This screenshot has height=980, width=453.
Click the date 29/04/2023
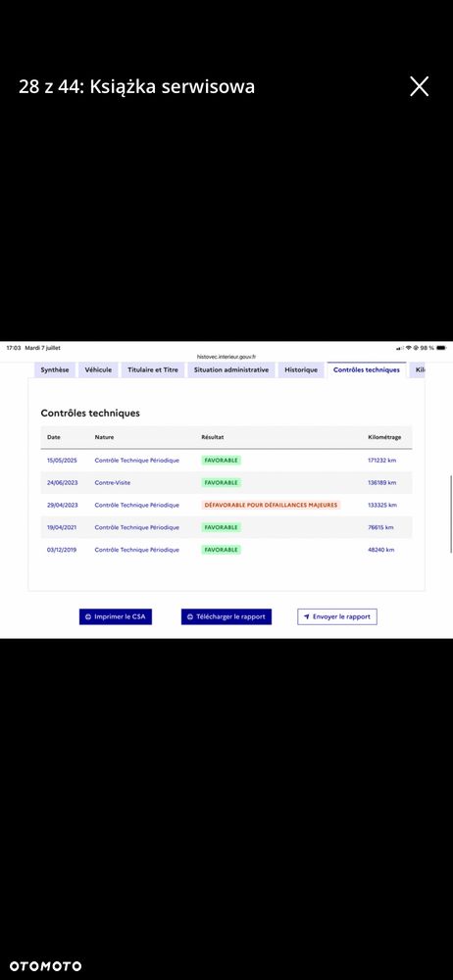62,505
